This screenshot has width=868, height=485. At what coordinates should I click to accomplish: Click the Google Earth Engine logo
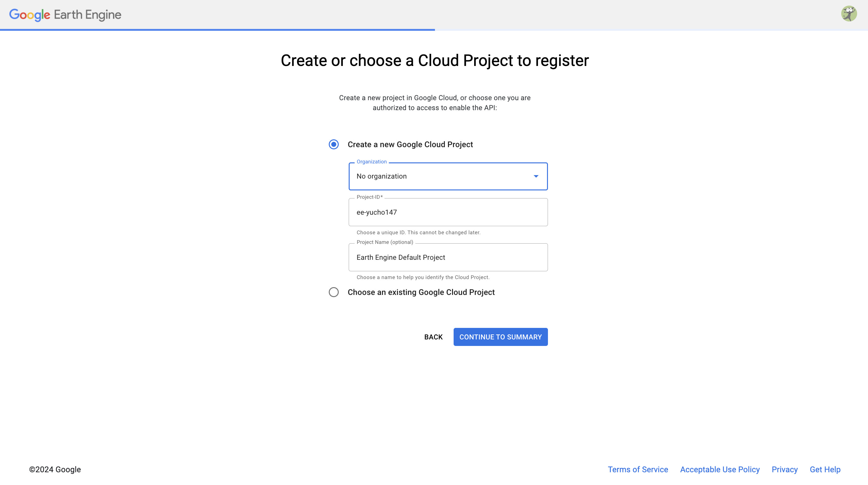click(65, 15)
